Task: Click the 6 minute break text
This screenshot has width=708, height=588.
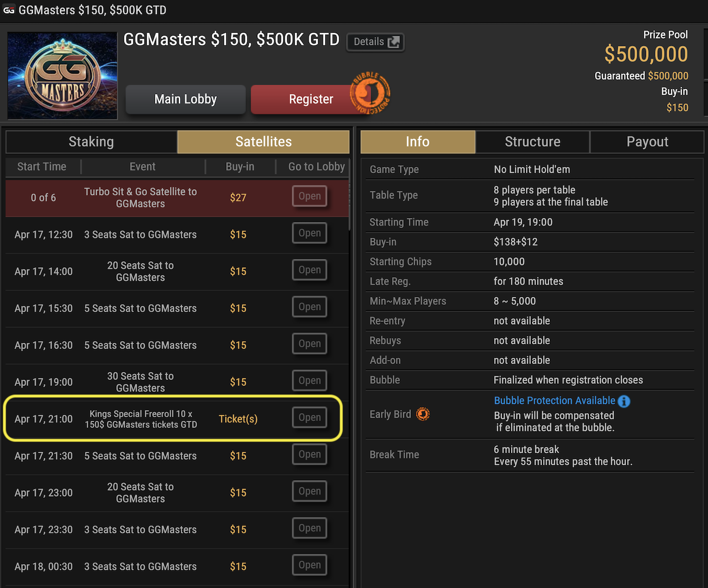Action: tap(526, 449)
